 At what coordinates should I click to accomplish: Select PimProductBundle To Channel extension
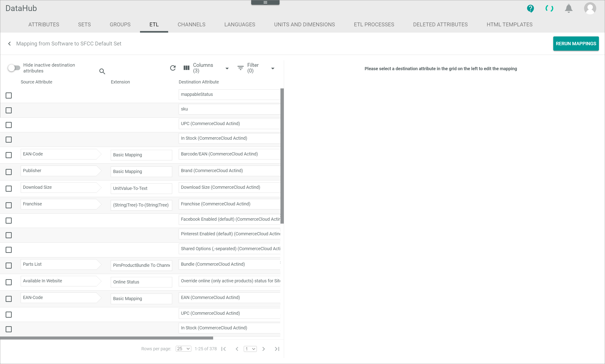pos(141,265)
